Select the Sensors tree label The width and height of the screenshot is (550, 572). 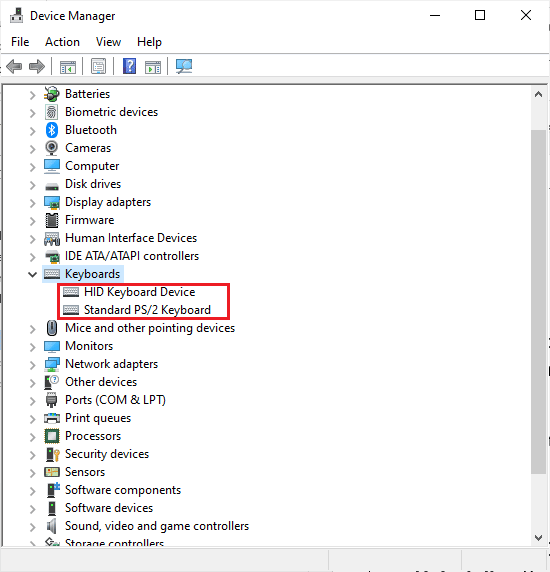coord(85,472)
